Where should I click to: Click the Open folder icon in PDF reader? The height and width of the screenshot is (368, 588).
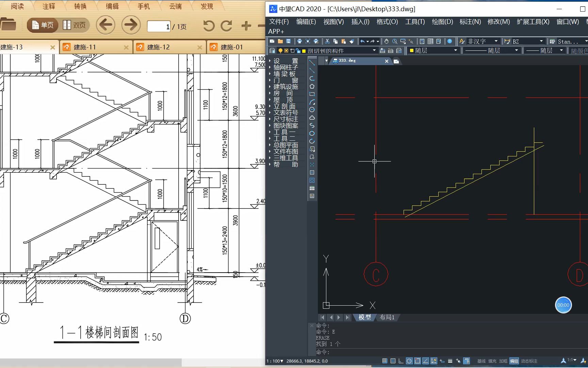(x=8, y=25)
